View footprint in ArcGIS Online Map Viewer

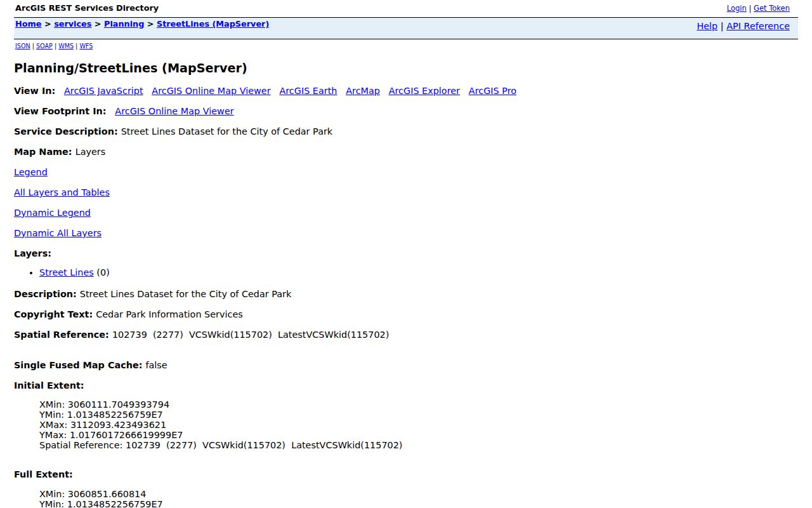click(174, 111)
